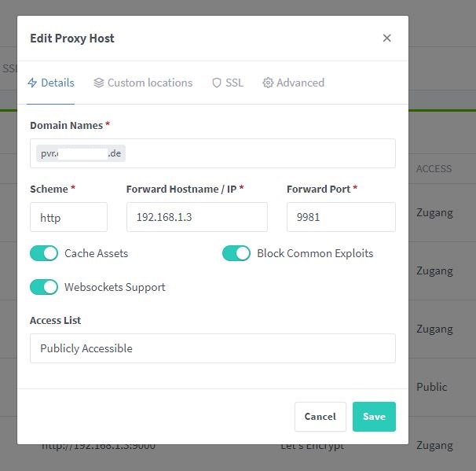The width and height of the screenshot is (476, 471).
Task: Close the Edit Proxy Host dialog
Action: [x=386, y=39]
